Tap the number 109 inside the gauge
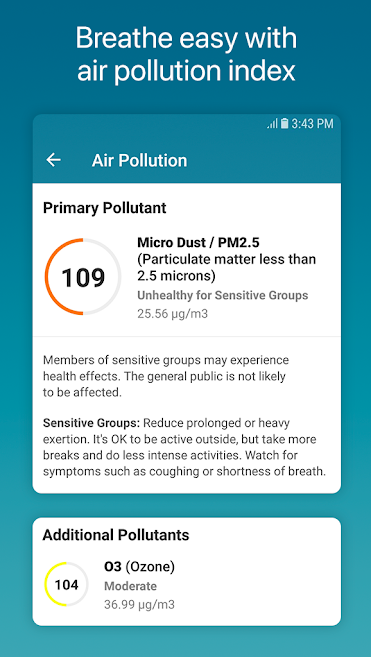This screenshot has width=371, height=657. click(x=83, y=278)
